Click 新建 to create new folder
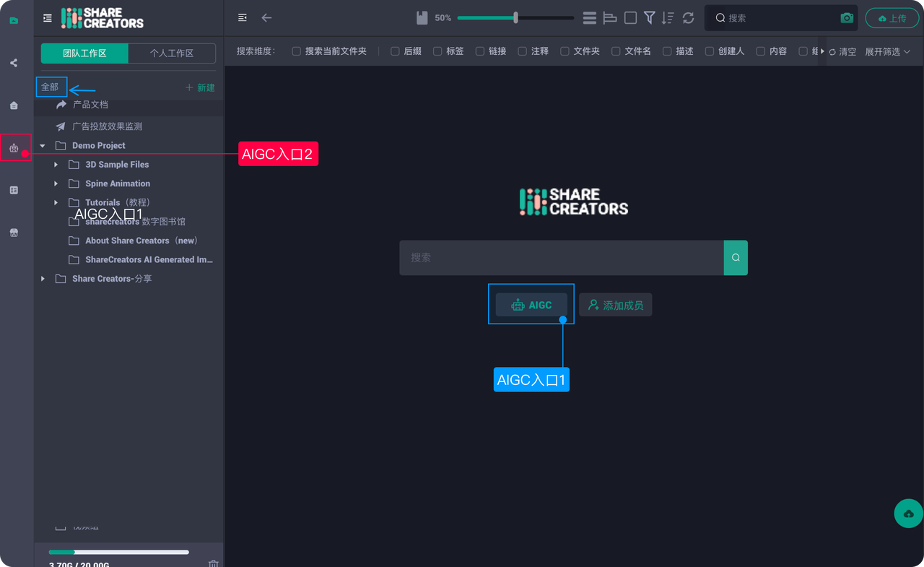 [x=200, y=87]
